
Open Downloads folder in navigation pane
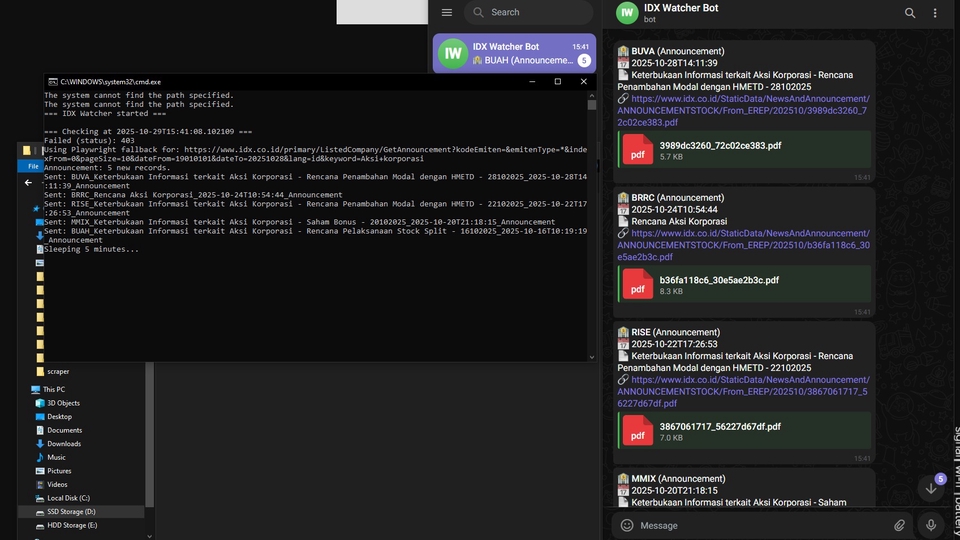[x=64, y=444]
